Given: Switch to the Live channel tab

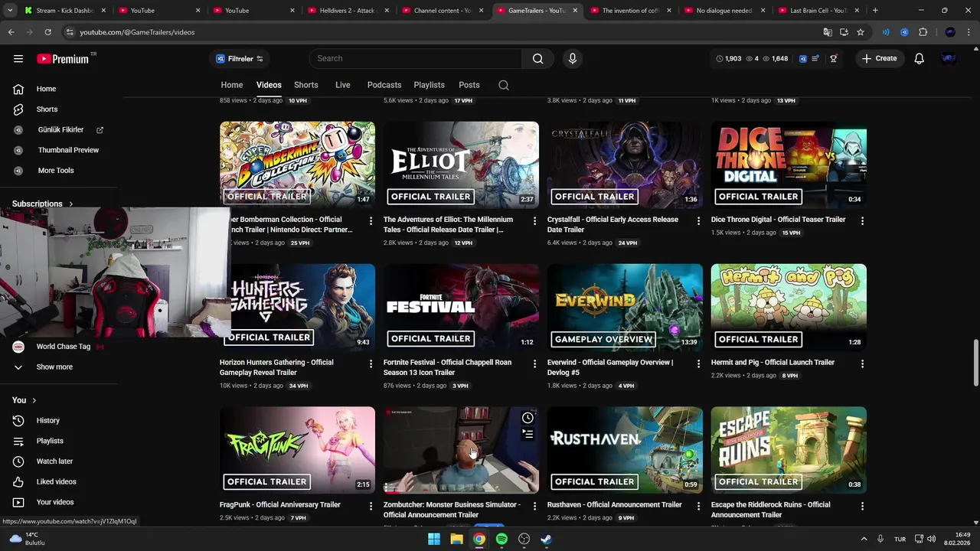Looking at the screenshot, I should click(342, 85).
